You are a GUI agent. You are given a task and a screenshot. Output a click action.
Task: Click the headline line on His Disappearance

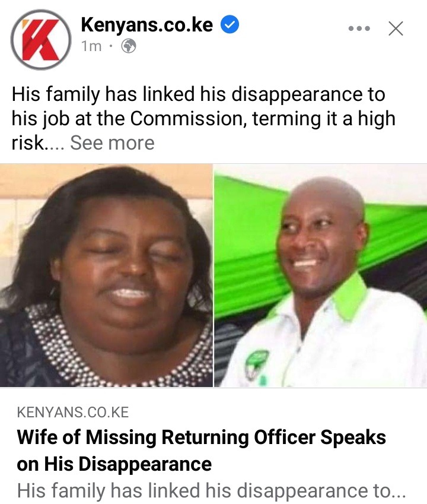point(114,464)
